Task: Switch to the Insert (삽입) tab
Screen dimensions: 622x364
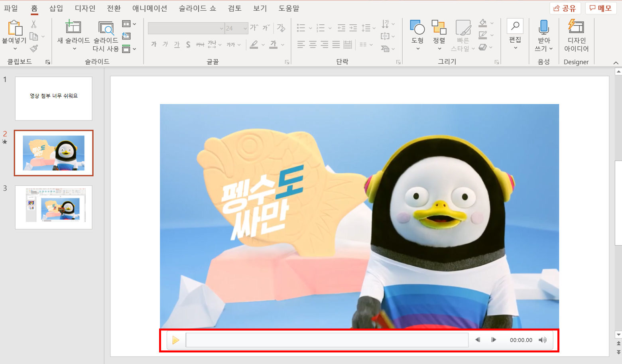Action: [56, 8]
